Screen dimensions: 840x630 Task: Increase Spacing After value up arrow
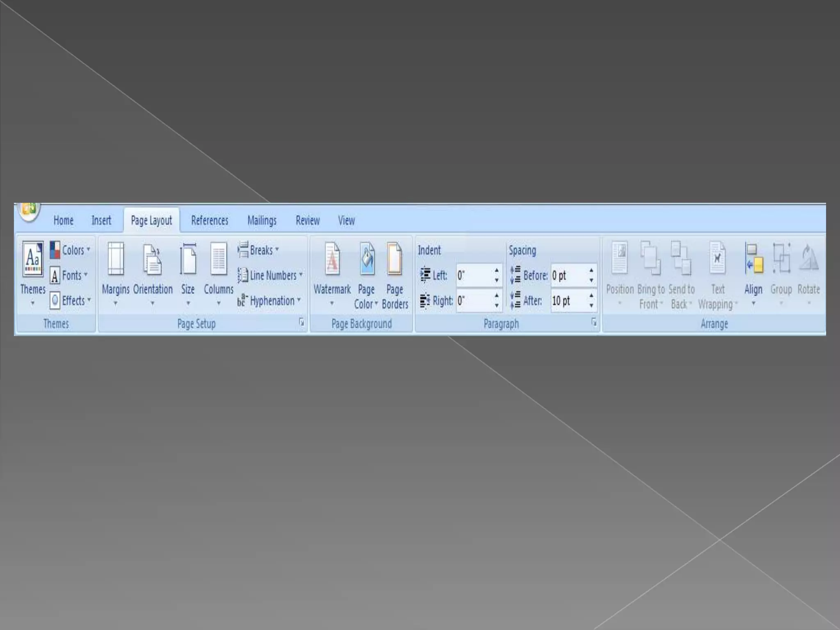pyautogui.click(x=591, y=296)
